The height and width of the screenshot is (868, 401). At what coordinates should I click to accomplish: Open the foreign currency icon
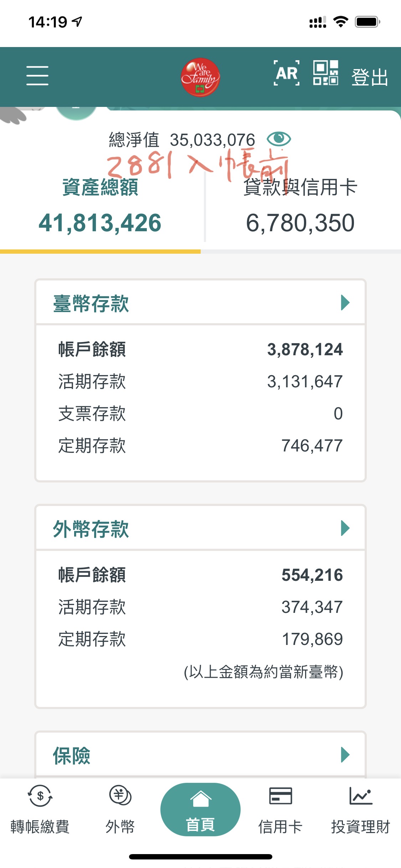click(x=120, y=796)
